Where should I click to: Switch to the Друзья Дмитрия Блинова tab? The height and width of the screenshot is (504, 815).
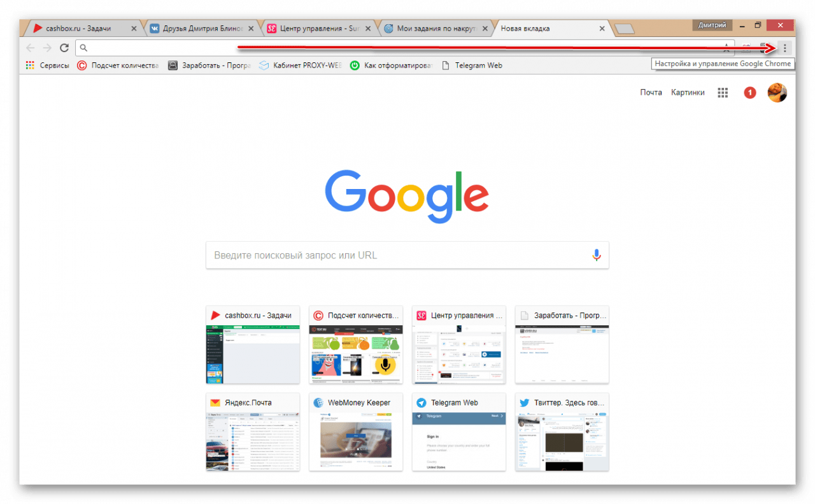[x=200, y=29]
